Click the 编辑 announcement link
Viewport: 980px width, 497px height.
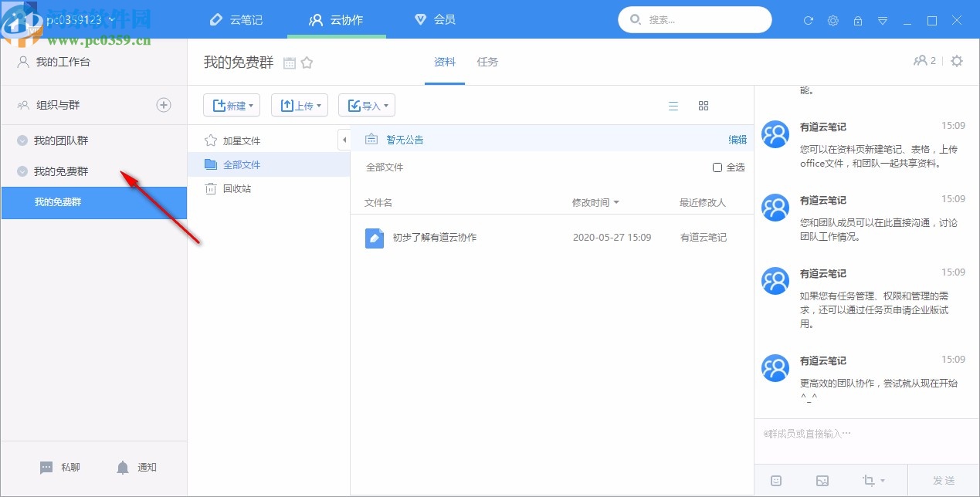point(738,140)
